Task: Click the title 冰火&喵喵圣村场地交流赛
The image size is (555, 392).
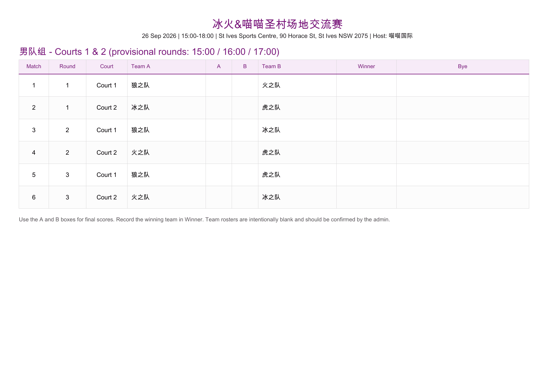Action: [x=277, y=24]
